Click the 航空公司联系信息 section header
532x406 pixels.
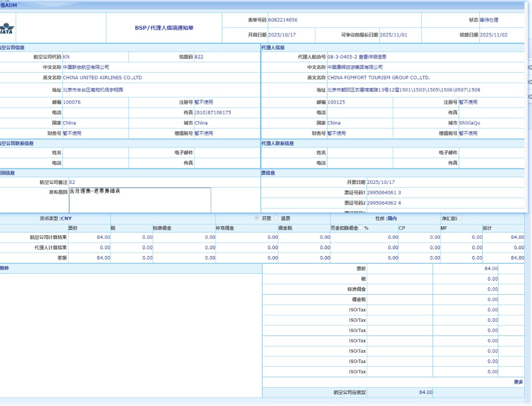click(17, 143)
